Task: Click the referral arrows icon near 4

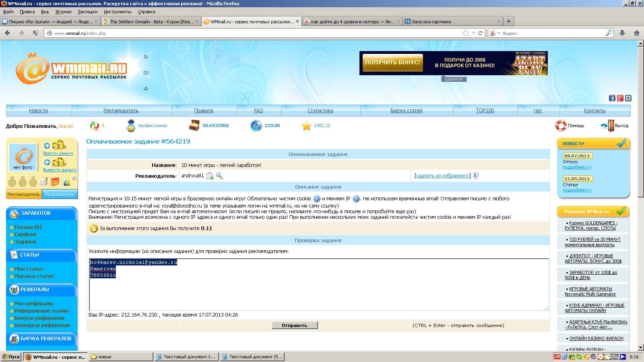Action: coord(94,126)
